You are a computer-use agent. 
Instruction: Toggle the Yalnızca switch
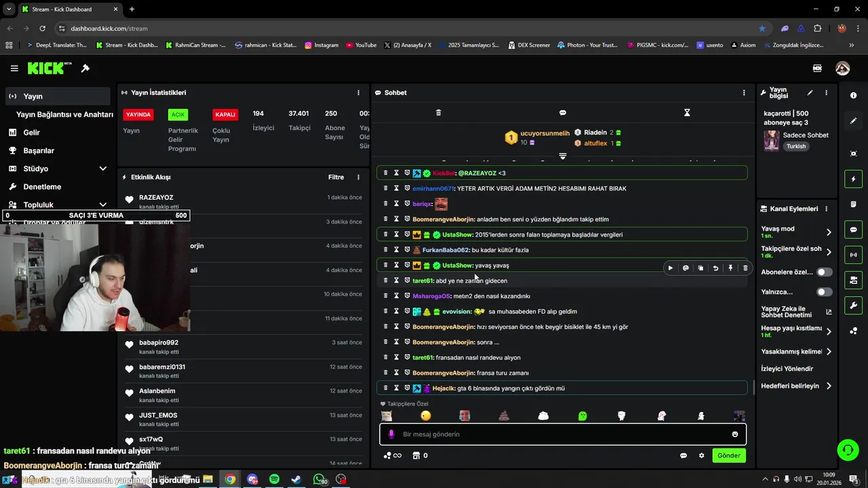pos(824,292)
